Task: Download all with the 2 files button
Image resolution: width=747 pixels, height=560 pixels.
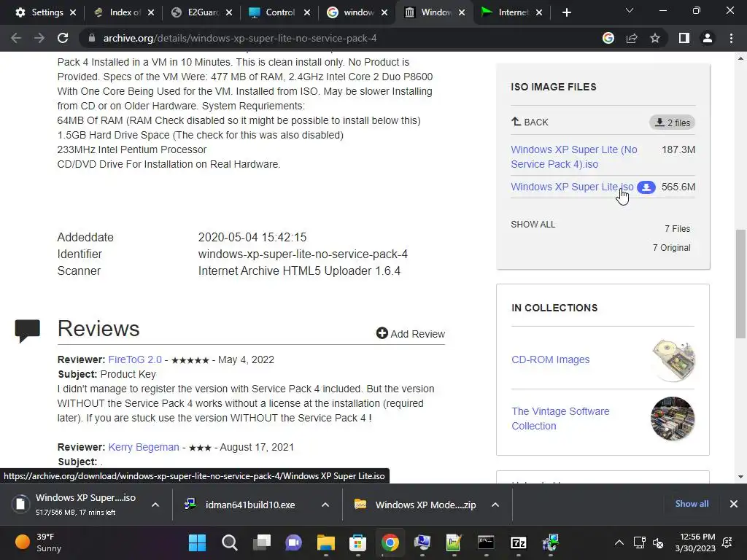Action: [x=672, y=122]
